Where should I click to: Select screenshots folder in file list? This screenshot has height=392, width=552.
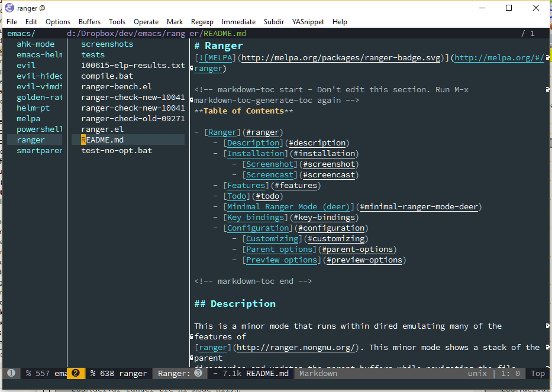pos(107,44)
